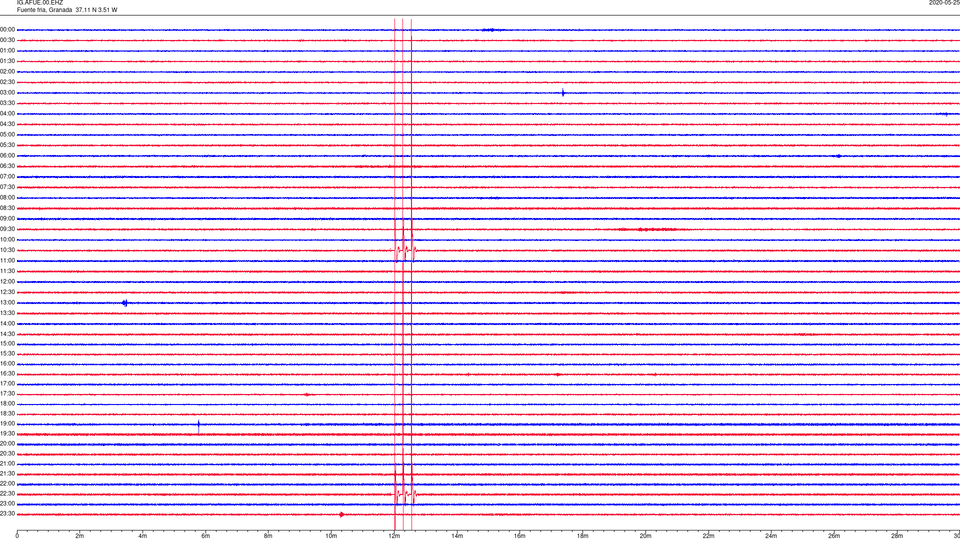Click the 21:00 time label

click(x=7, y=464)
